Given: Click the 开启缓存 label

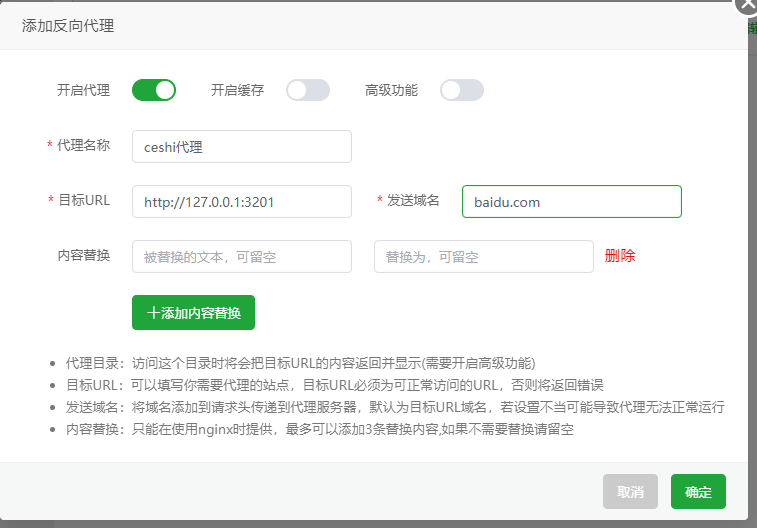Looking at the screenshot, I should [x=238, y=90].
